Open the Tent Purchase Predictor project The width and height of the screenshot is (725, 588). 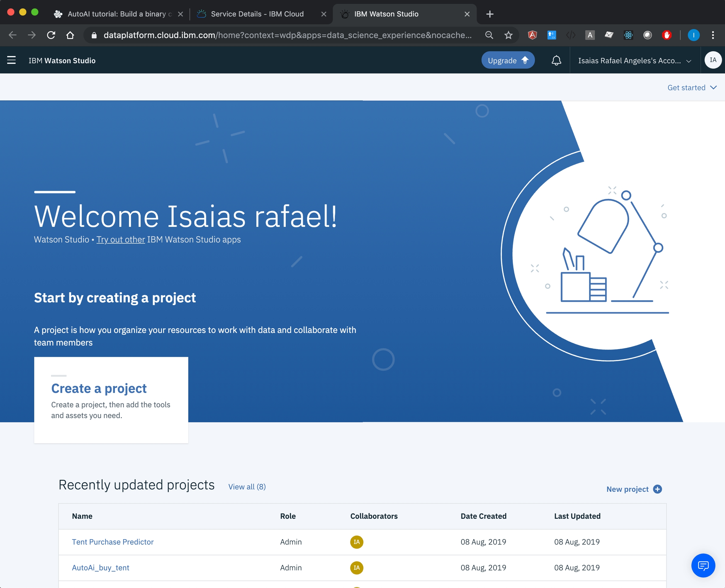tap(112, 542)
